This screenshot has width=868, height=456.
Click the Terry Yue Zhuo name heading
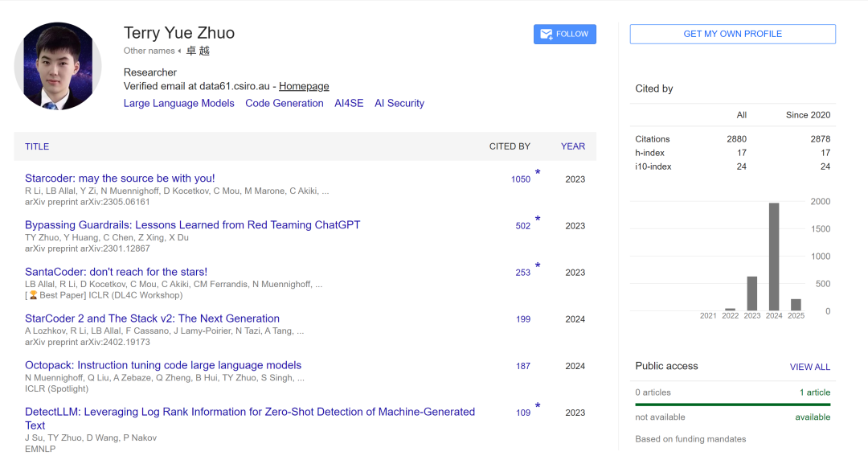(178, 33)
